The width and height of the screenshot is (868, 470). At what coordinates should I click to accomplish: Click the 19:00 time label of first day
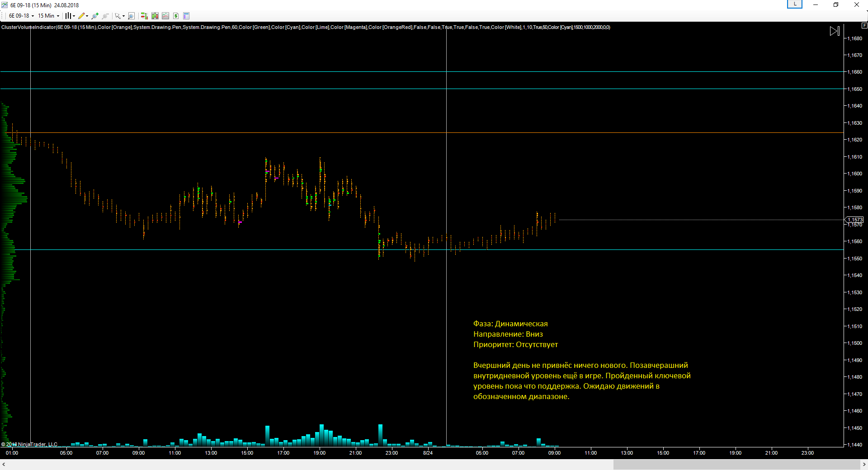[319, 453]
